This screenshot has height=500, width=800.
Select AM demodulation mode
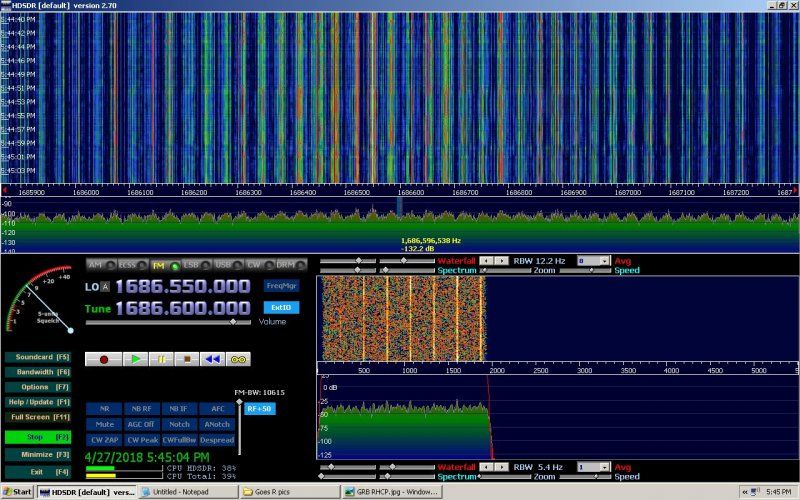(102, 265)
